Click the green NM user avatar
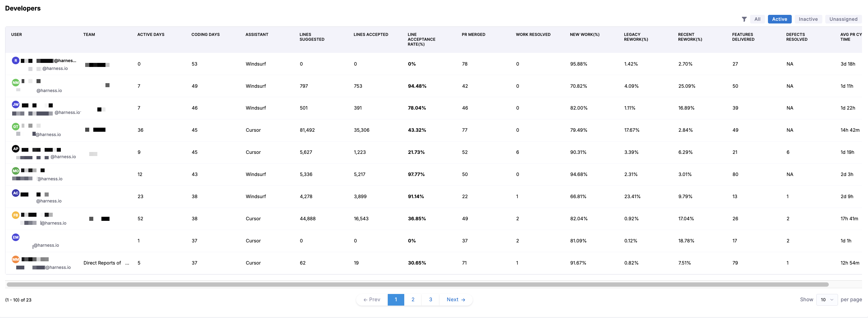 click(15, 82)
